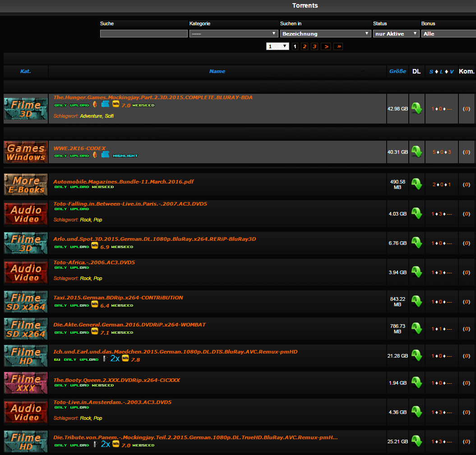Image resolution: width=476 pixels, height=455 pixels.
Task: Sort torrents by Name column
Action: tap(217, 71)
